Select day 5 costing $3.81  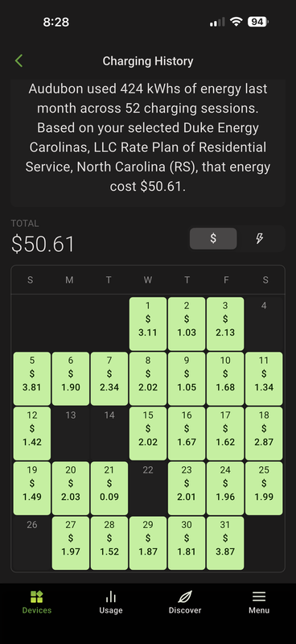(x=32, y=378)
